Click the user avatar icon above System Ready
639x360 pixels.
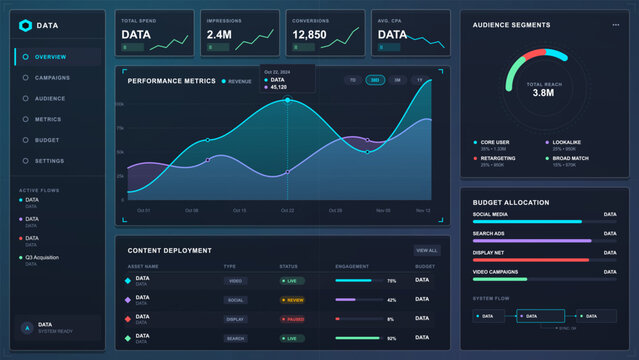tap(27, 328)
